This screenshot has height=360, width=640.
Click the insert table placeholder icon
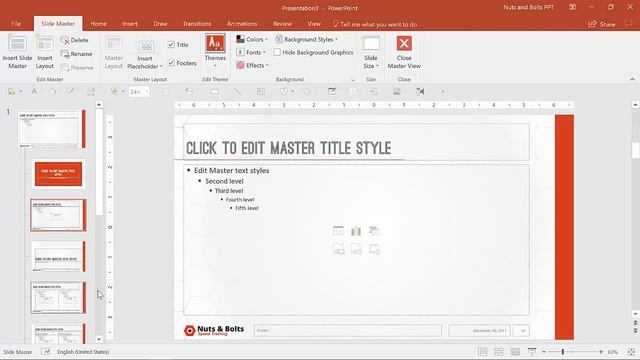(x=338, y=231)
